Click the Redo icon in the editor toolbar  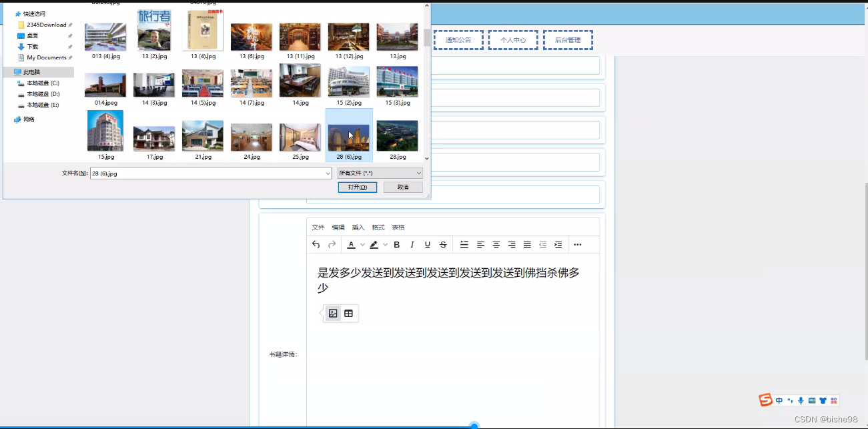[x=332, y=245]
